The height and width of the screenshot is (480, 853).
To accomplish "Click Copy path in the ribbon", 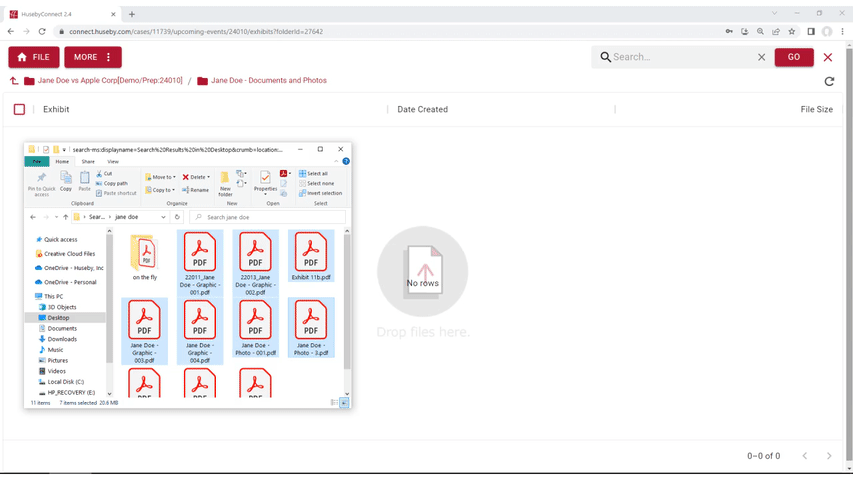I will point(112,183).
